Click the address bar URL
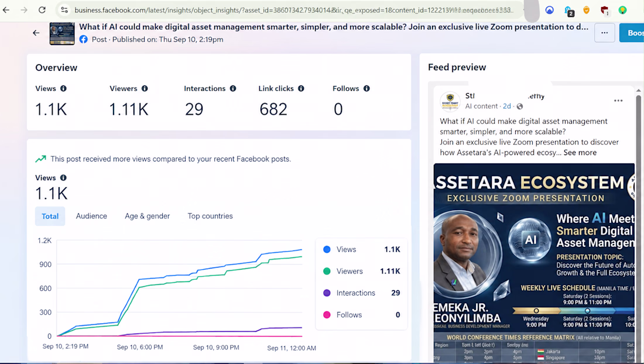The width and height of the screenshot is (644, 364). [x=294, y=11]
